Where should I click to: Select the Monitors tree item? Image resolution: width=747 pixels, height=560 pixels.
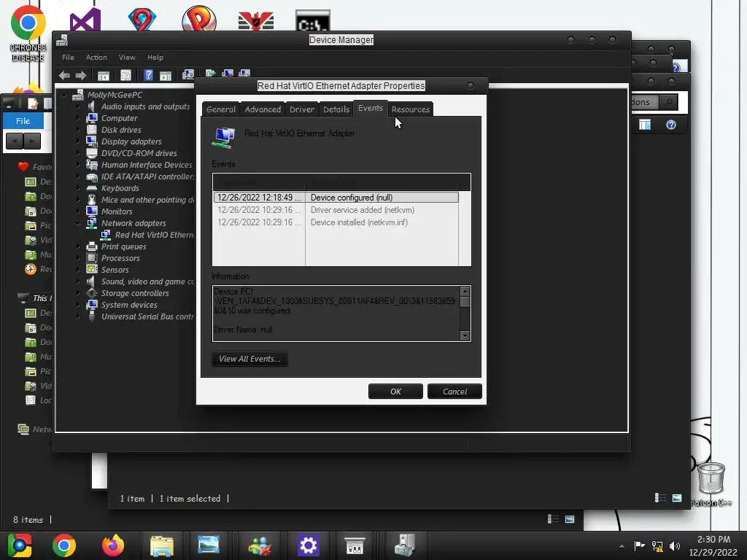tap(117, 211)
